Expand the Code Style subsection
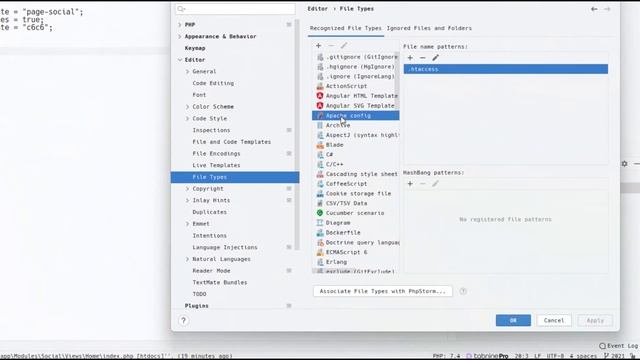640x360 pixels. coord(187,118)
